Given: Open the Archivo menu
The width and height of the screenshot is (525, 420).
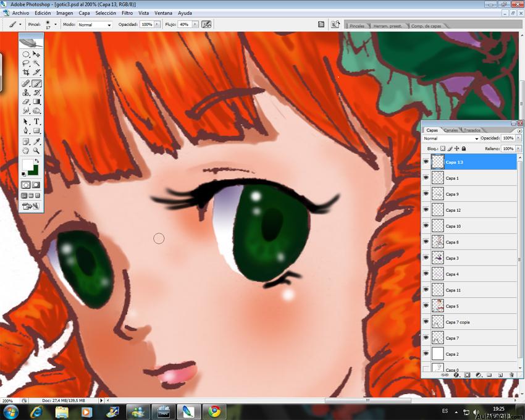Looking at the screenshot, I should [20, 13].
